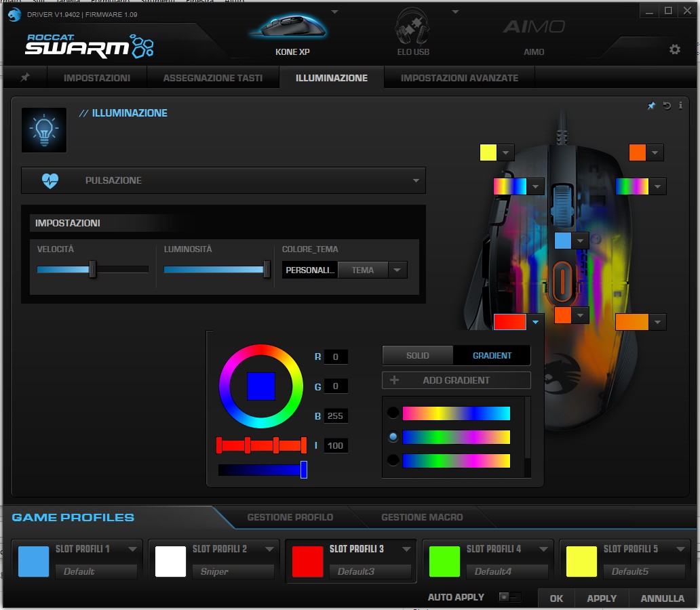Click the ADD GRADIENT button

pos(456,380)
